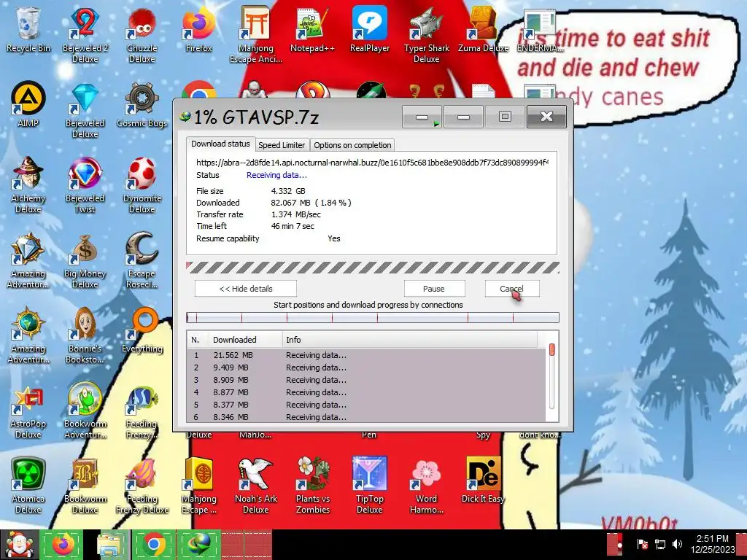Pause the GTAVSP.7z download

434,289
